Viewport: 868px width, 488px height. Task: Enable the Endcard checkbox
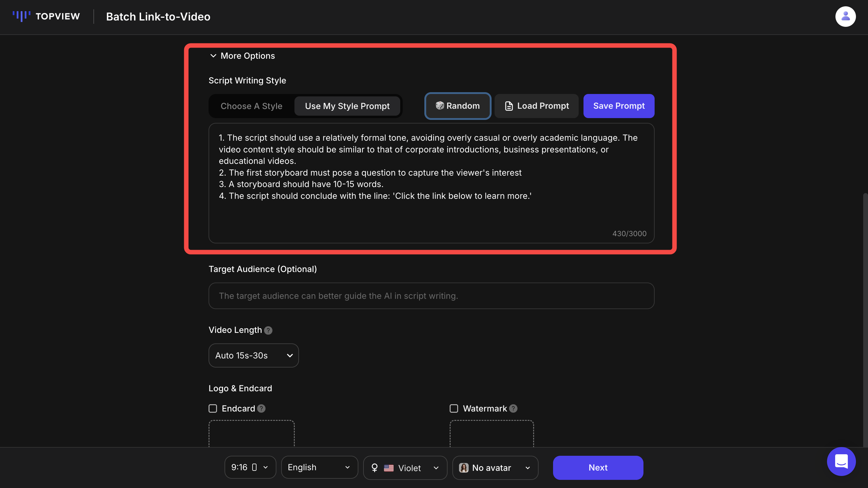click(x=212, y=408)
